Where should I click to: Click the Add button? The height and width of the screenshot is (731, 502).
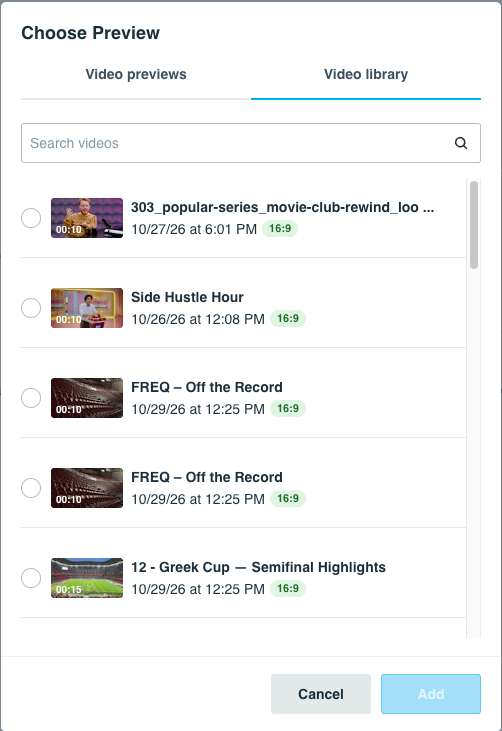point(431,694)
